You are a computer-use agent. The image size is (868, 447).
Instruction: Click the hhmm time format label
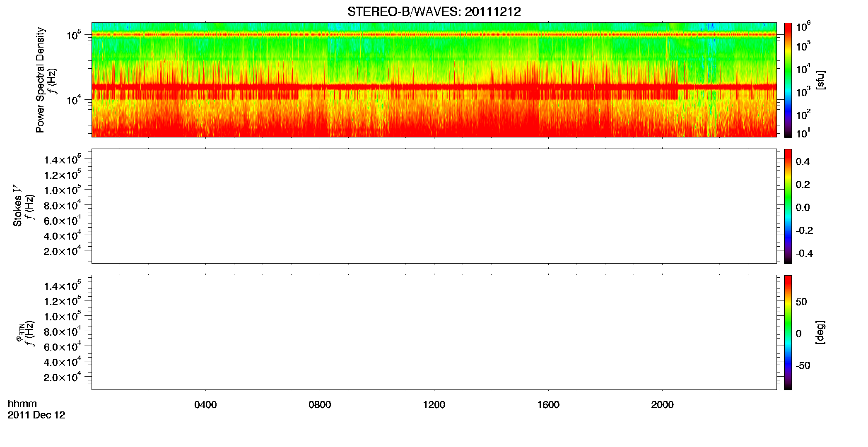coord(22,404)
